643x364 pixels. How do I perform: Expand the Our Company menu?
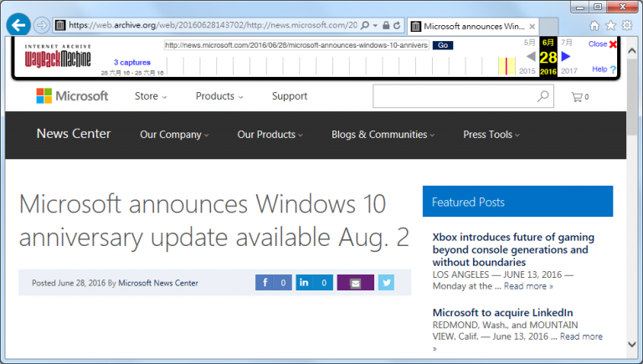coord(174,135)
